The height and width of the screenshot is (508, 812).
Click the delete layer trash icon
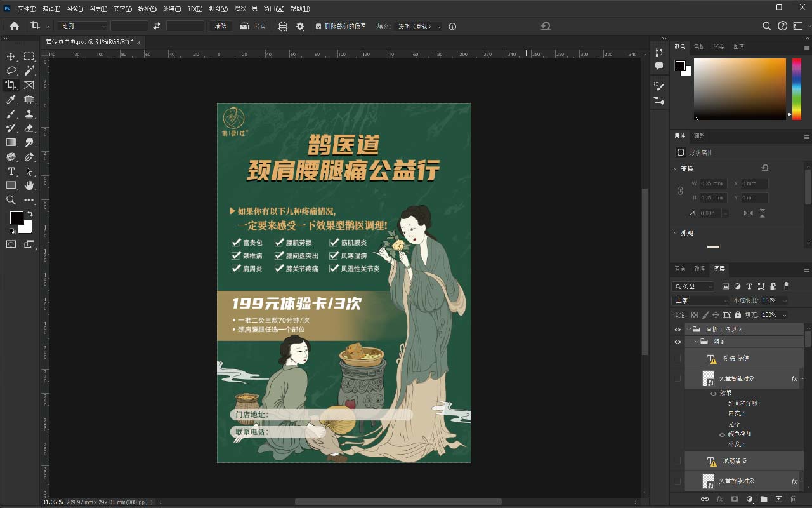point(793,500)
